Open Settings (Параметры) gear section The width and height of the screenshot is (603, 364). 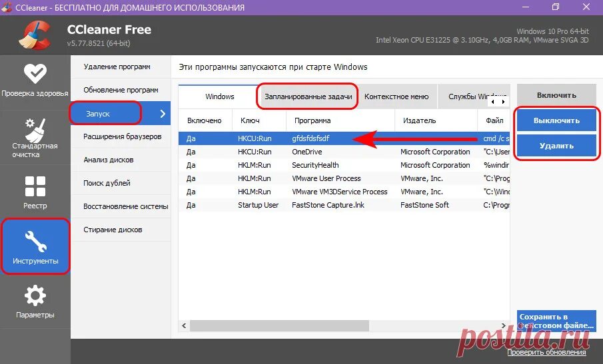35,301
